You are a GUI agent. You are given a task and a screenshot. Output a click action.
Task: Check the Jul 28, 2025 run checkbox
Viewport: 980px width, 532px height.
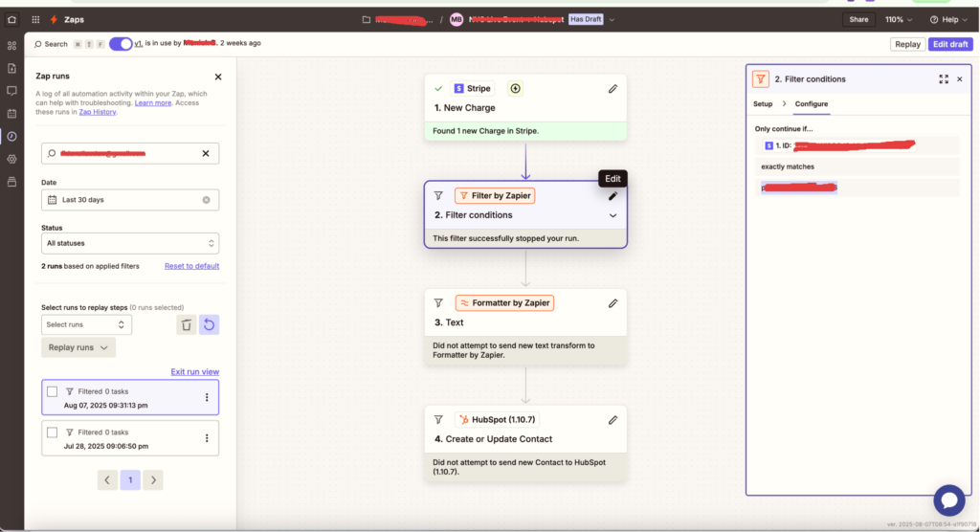pyautogui.click(x=52, y=432)
